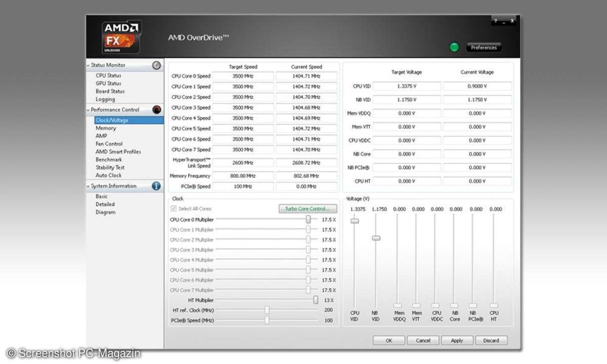607x364 pixels.
Task: Discard the pending changes
Action: pos(491,340)
